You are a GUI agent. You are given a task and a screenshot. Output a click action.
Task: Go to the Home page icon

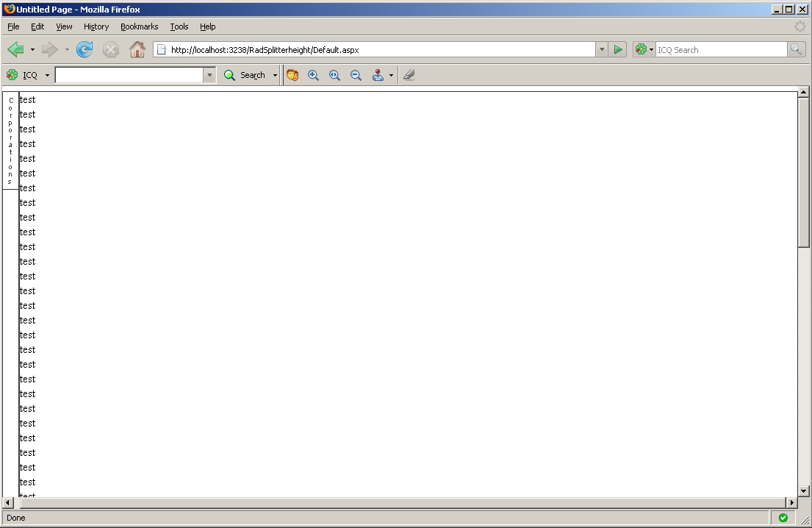pos(137,50)
